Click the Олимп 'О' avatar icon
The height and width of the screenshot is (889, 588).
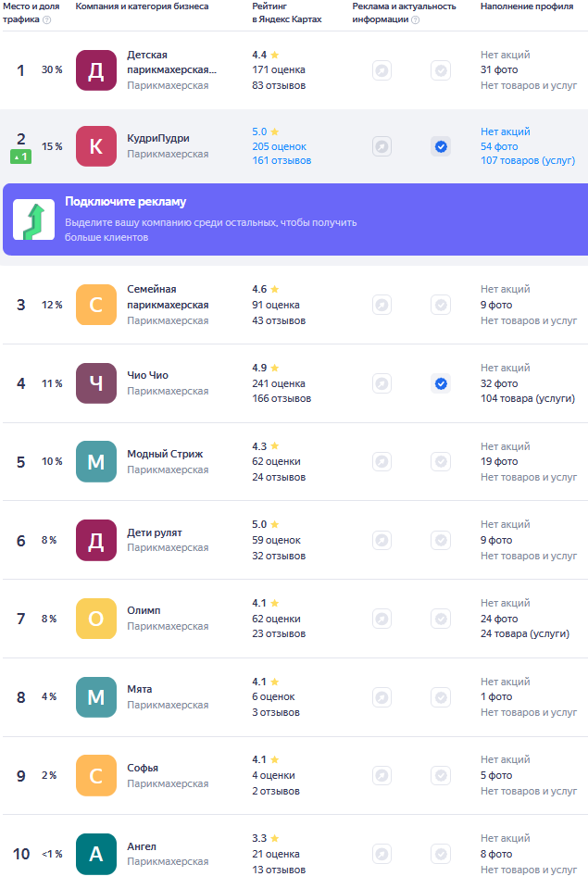coord(95,619)
